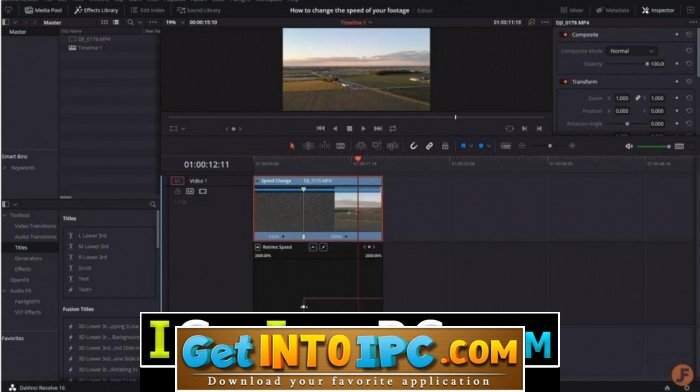Play the clip in reverse
The height and width of the screenshot is (392, 700).
coord(335,129)
